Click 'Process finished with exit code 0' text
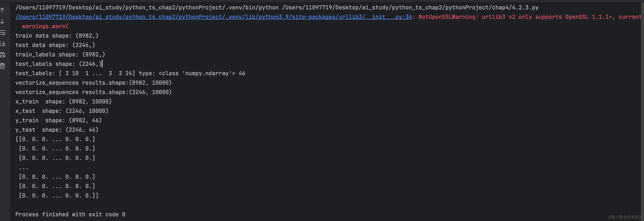The image size is (644, 221). click(70, 214)
